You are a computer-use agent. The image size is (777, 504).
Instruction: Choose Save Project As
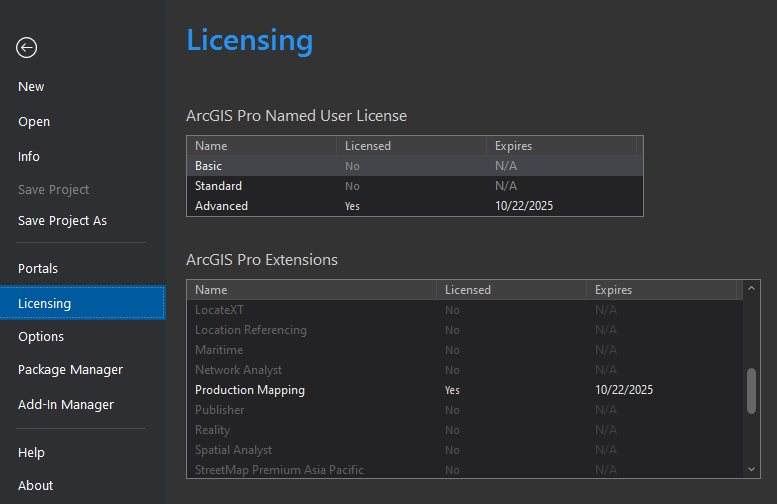(x=62, y=221)
